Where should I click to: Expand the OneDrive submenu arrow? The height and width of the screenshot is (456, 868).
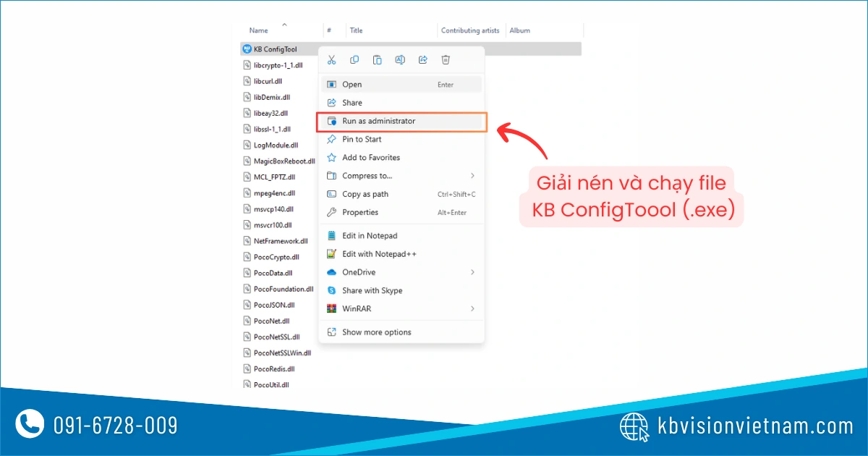[x=472, y=272]
